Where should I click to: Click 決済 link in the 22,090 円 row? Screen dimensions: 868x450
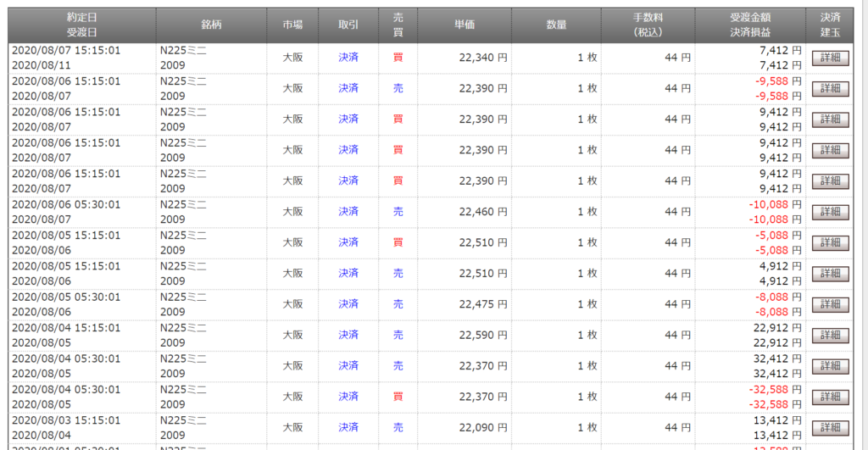pyautogui.click(x=348, y=427)
